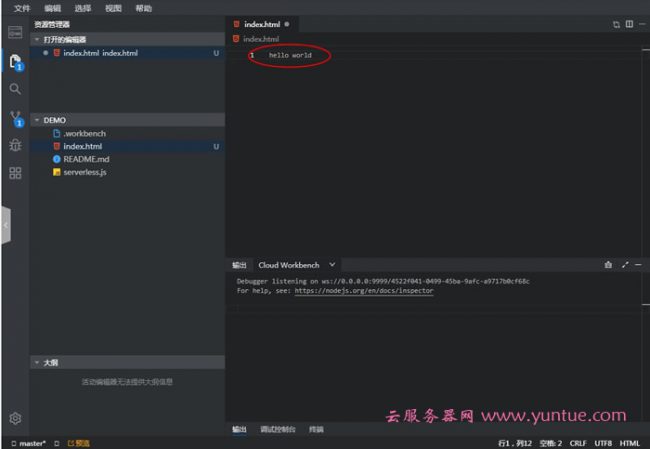Switch to the 调试控制台 tab

point(277,429)
